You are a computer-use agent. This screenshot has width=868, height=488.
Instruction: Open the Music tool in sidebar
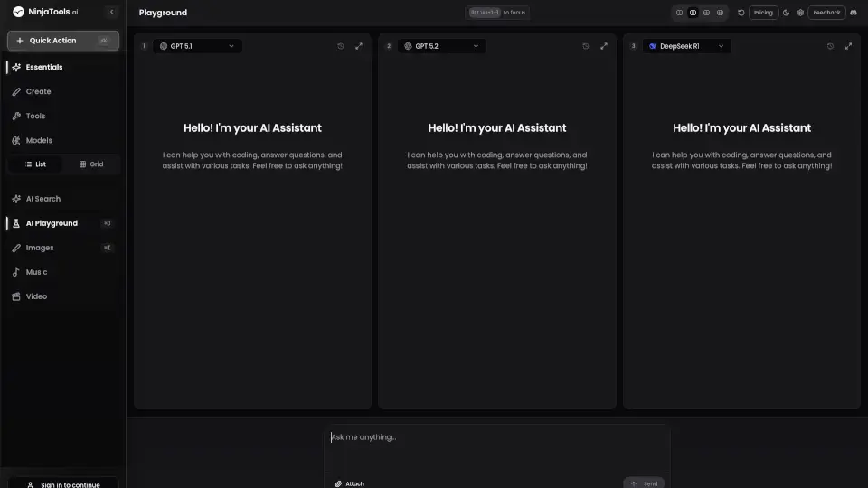[x=36, y=272]
